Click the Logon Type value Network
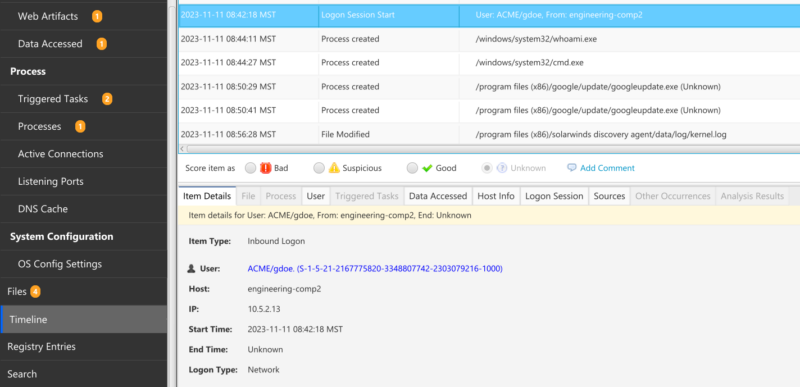The width and height of the screenshot is (800, 387). point(263,370)
